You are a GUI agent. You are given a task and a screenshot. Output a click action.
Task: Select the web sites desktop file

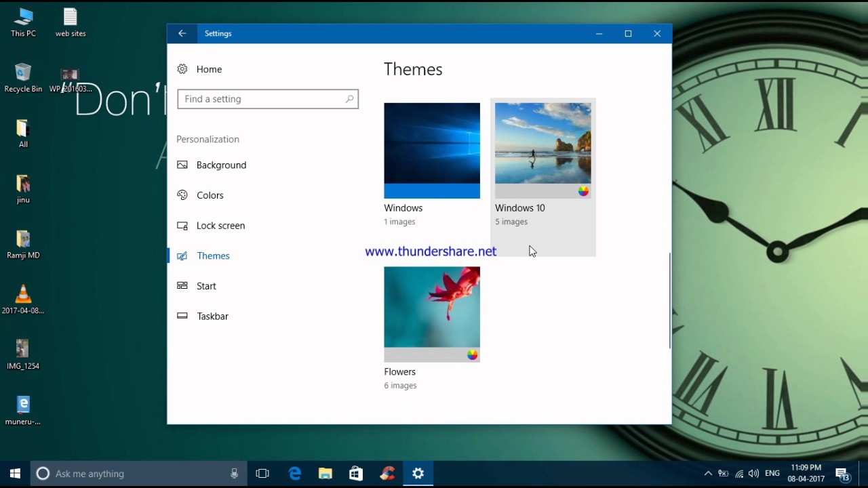pos(71,22)
